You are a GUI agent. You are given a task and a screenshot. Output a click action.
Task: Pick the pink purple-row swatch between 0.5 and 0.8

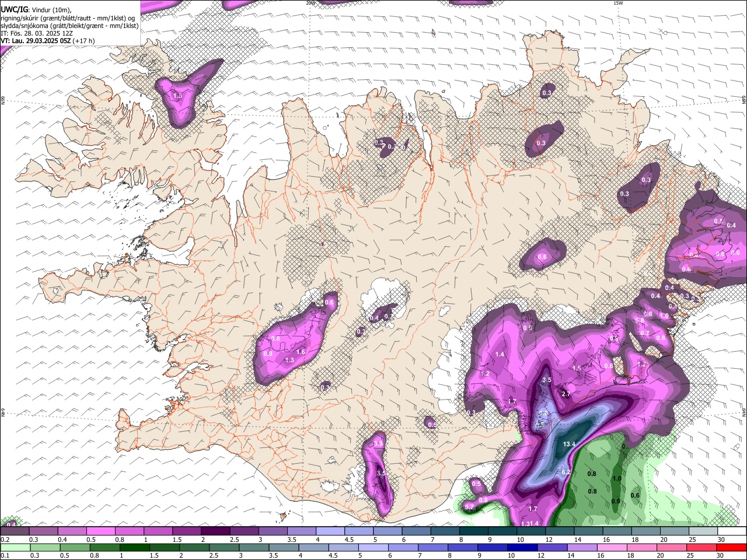pyautogui.click(x=100, y=531)
